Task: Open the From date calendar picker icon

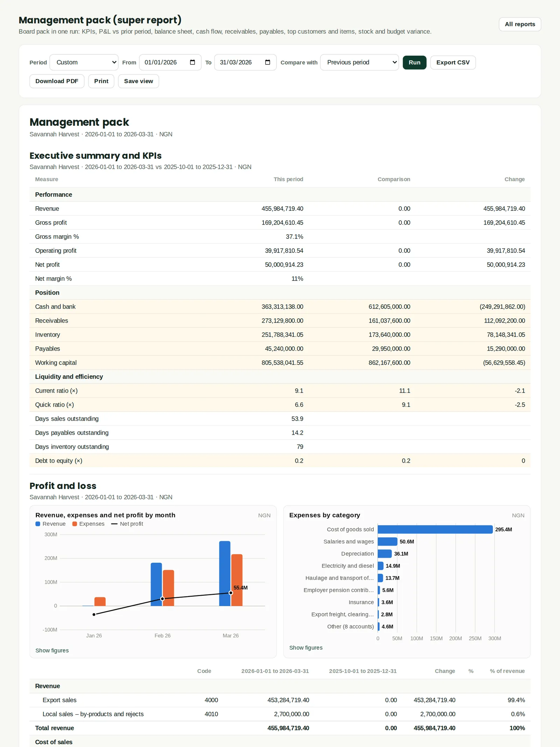Action: click(192, 62)
